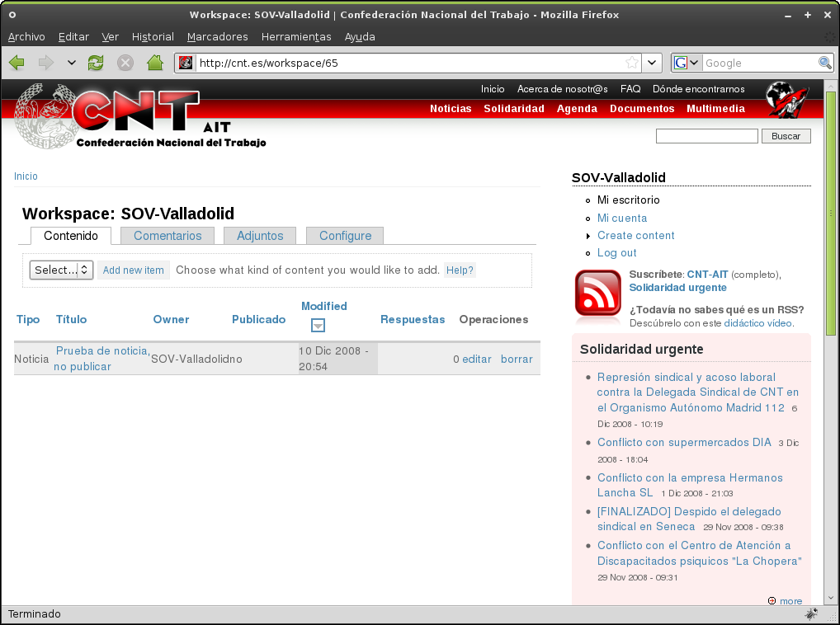Open the didáctico vídeo link
This screenshot has width=840, height=625.
pyautogui.click(x=757, y=323)
